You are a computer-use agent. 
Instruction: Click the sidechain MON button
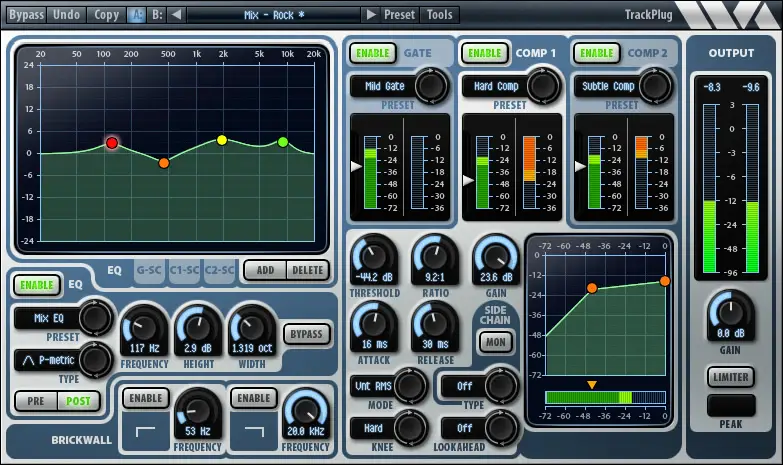[495, 343]
